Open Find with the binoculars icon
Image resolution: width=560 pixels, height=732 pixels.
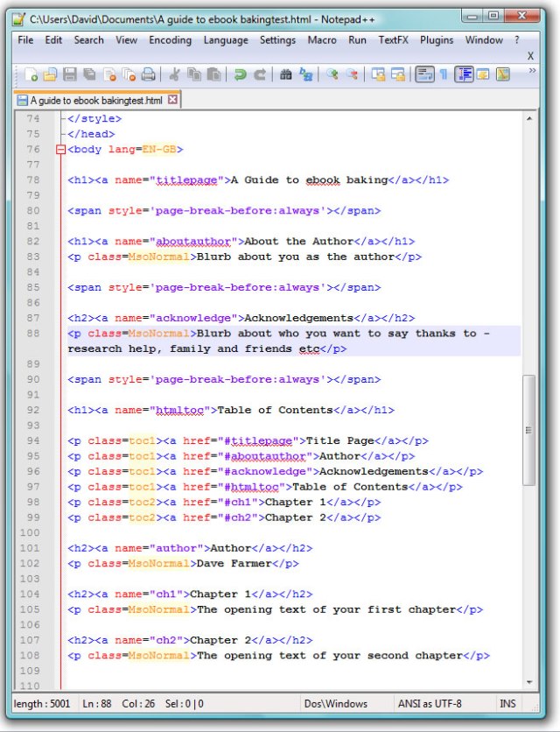(x=285, y=75)
